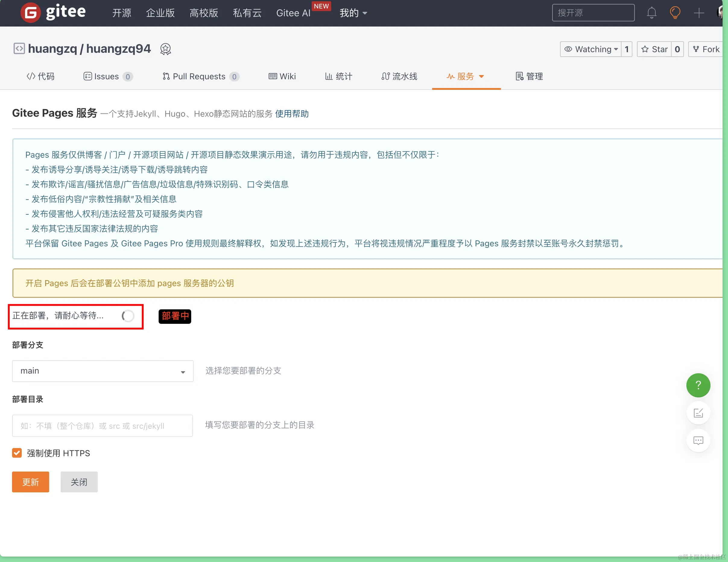Click the user avatar in the header
The height and width of the screenshot is (562, 728).
click(719, 13)
